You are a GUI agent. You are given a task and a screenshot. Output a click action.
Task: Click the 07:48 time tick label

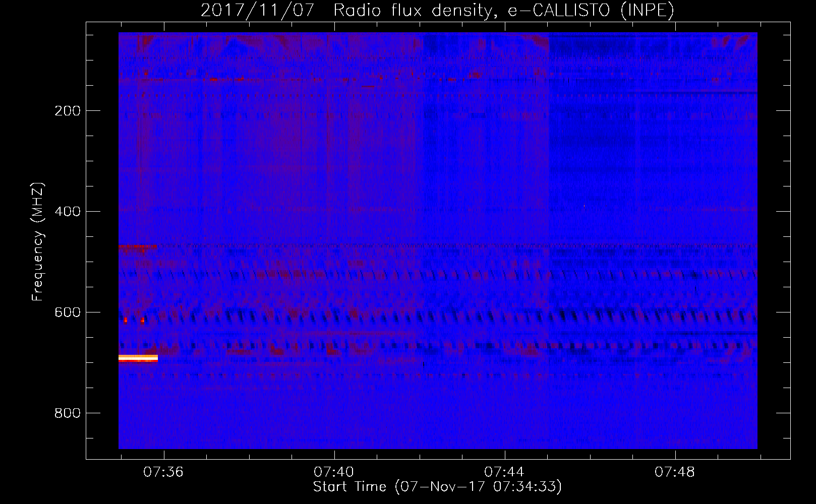click(675, 472)
